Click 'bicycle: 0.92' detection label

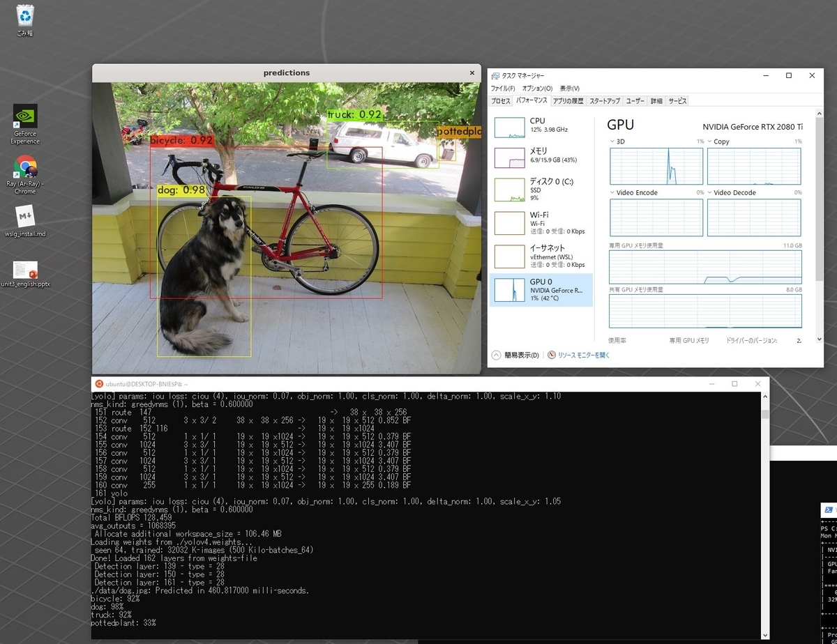[x=181, y=140]
